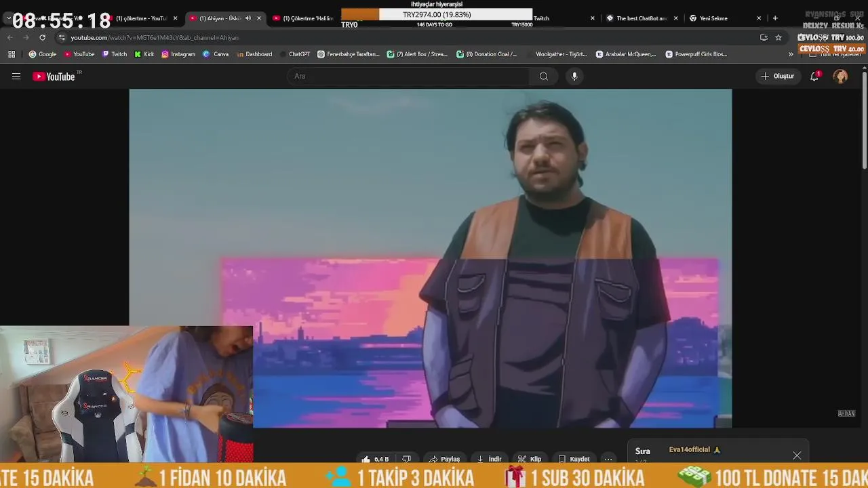Open the YouTube bookmark
The width and height of the screenshot is (868, 488).
[x=79, y=54]
